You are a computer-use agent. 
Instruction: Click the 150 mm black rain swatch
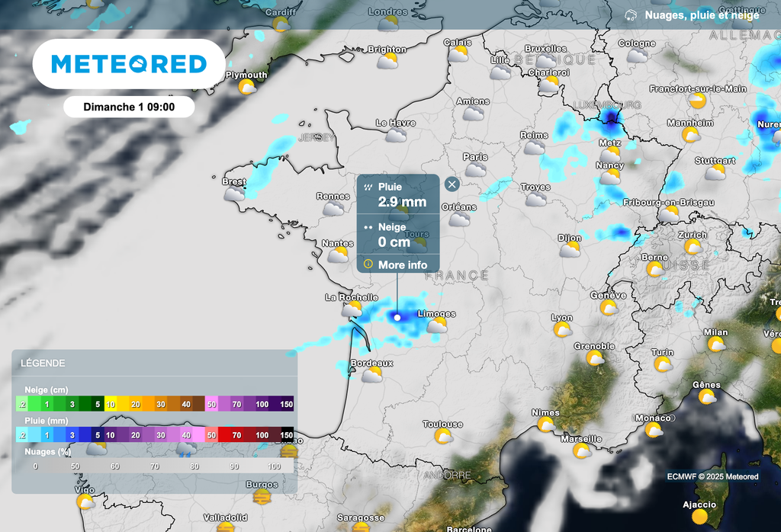287,434
